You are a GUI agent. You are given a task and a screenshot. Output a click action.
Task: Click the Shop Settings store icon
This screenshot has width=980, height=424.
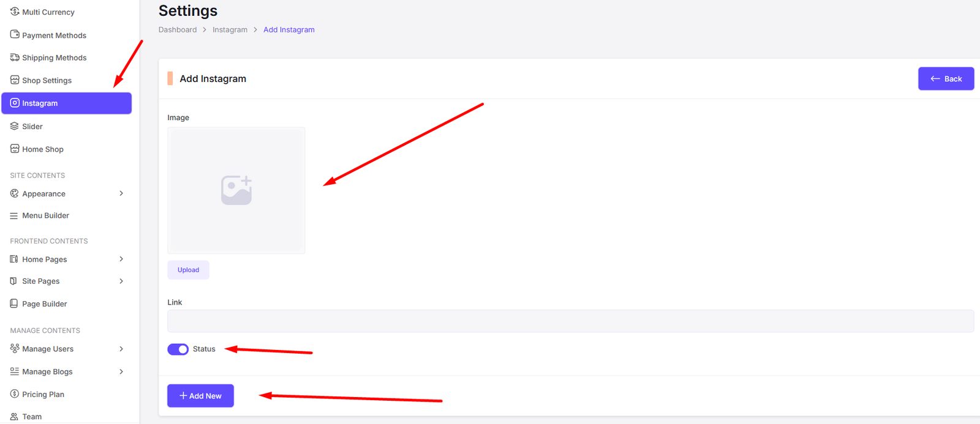coord(15,80)
